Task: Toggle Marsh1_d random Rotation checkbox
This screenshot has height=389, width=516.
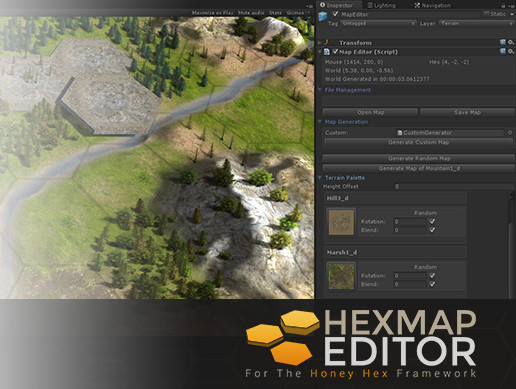Action: [432, 276]
